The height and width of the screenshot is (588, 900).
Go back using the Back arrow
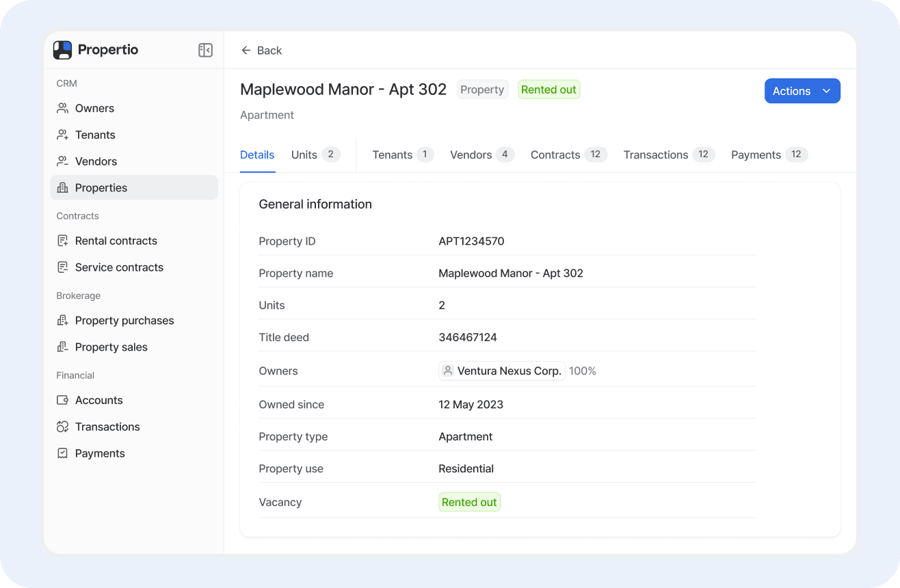coord(246,51)
